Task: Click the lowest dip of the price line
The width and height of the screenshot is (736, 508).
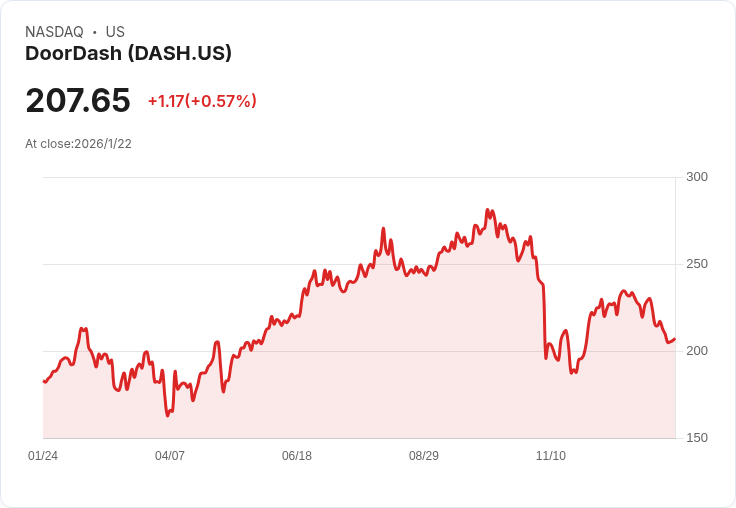Action: point(167,415)
